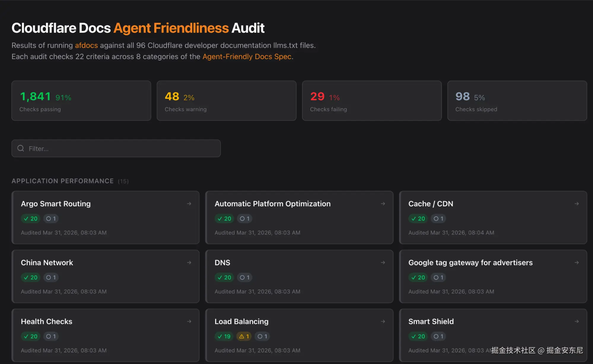Click the arrow icon on Cache / CDN card
The width and height of the screenshot is (593, 364).
tap(576, 204)
